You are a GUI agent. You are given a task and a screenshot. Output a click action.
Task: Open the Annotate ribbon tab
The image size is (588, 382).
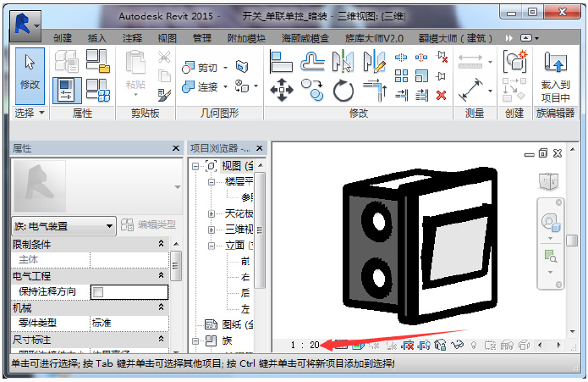pyautogui.click(x=132, y=38)
